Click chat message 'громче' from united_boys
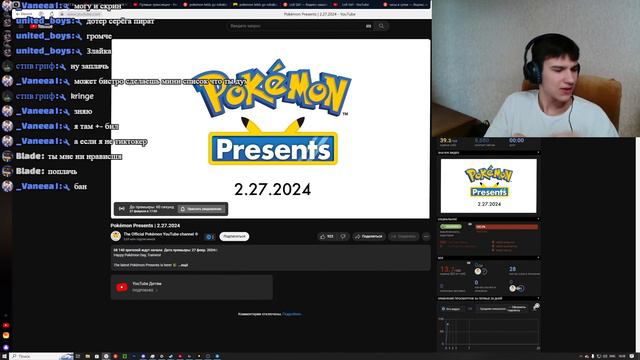Screen dimensions: 640x360 click(99, 36)
